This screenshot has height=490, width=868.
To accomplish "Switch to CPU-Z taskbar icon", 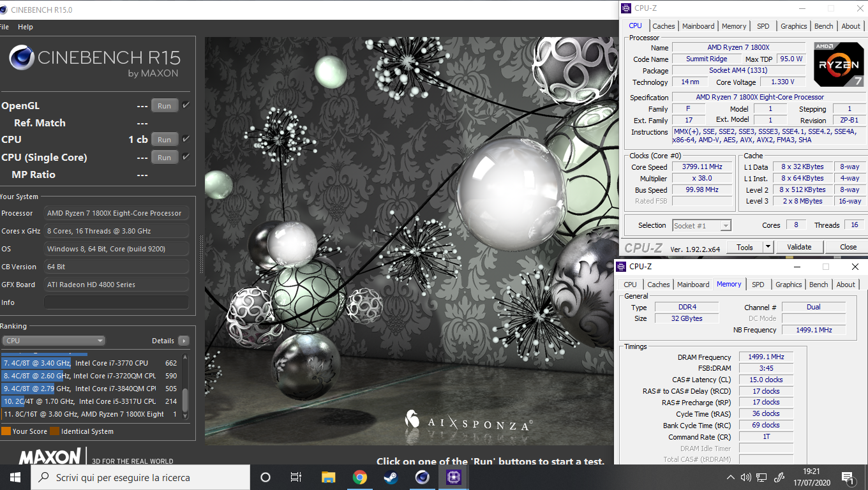I will pos(453,477).
